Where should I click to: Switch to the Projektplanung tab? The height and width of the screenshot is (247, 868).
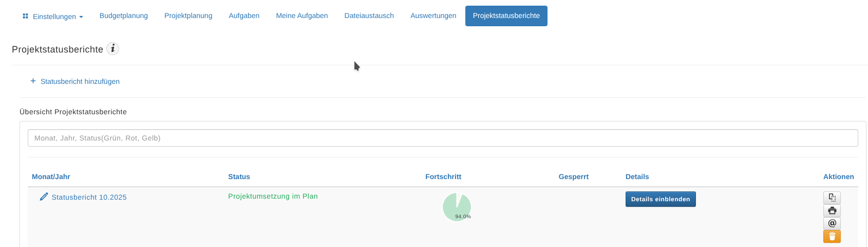pos(188,16)
